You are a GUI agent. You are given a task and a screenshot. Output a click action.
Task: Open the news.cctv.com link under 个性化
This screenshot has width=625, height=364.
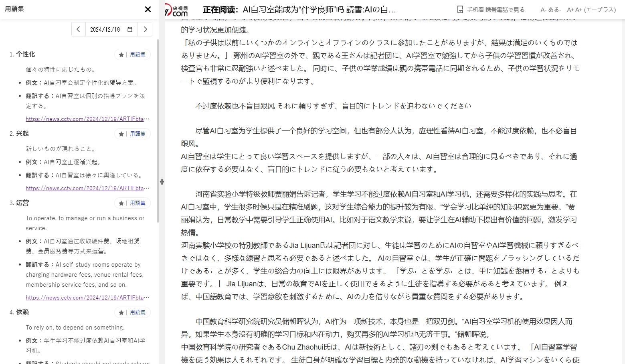tap(87, 119)
